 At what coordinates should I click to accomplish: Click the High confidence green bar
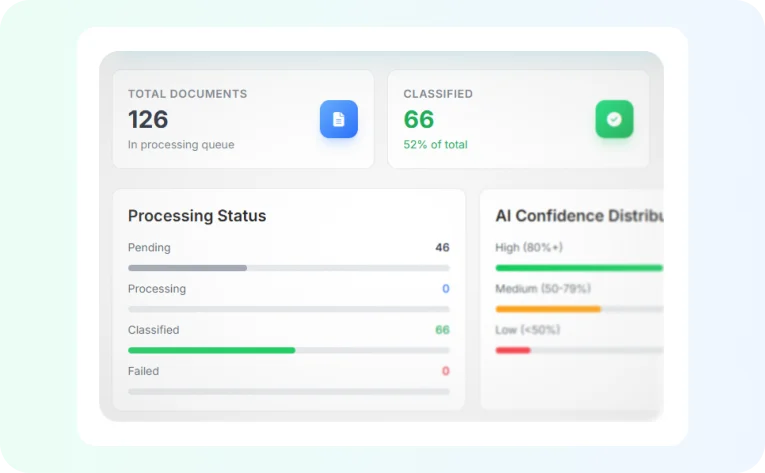click(579, 268)
